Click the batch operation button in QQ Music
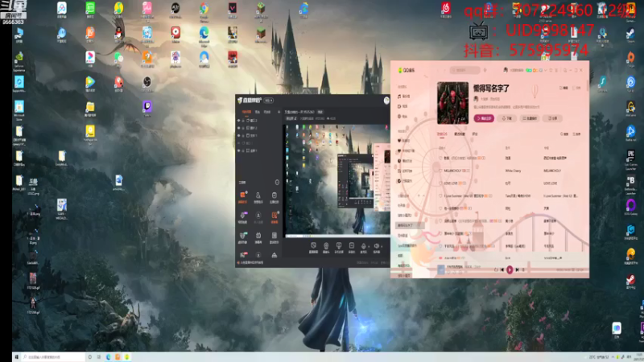 (x=530, y=118)
